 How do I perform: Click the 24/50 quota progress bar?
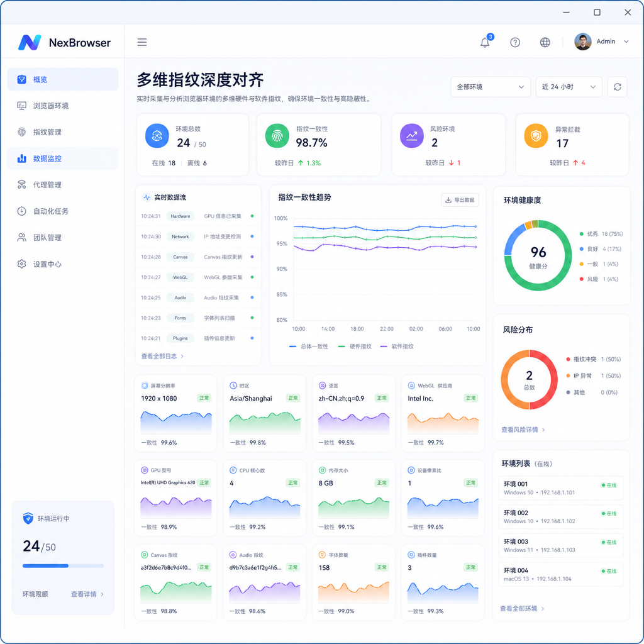tap(63, 565)
